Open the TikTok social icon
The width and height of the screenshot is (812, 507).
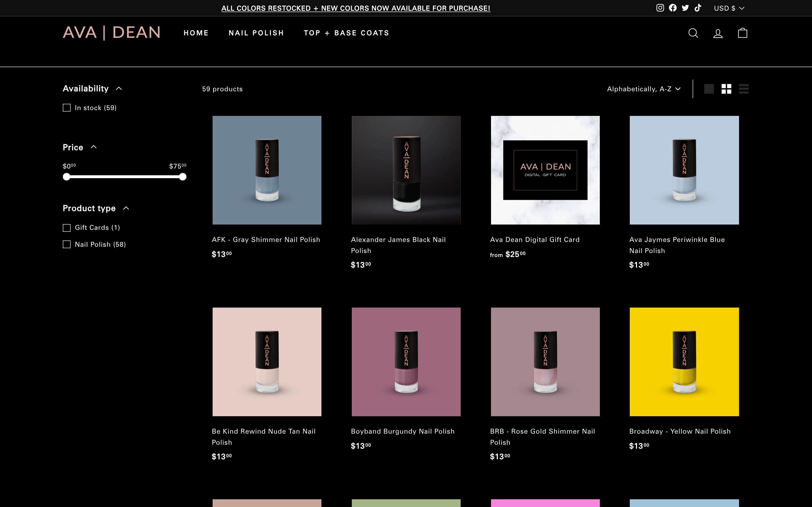coord(698,8)
